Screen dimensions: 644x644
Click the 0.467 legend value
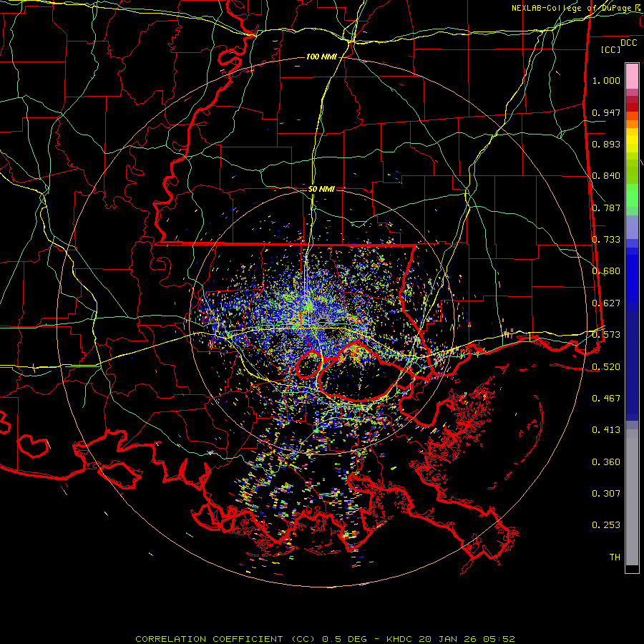click(x=606, y=399)
